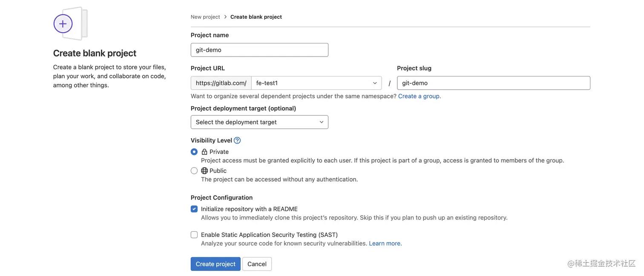The height and width of the screenshot is (276, 644).
Task: Open the fe-test1 namespace dropdown
Action: (316, 83)
